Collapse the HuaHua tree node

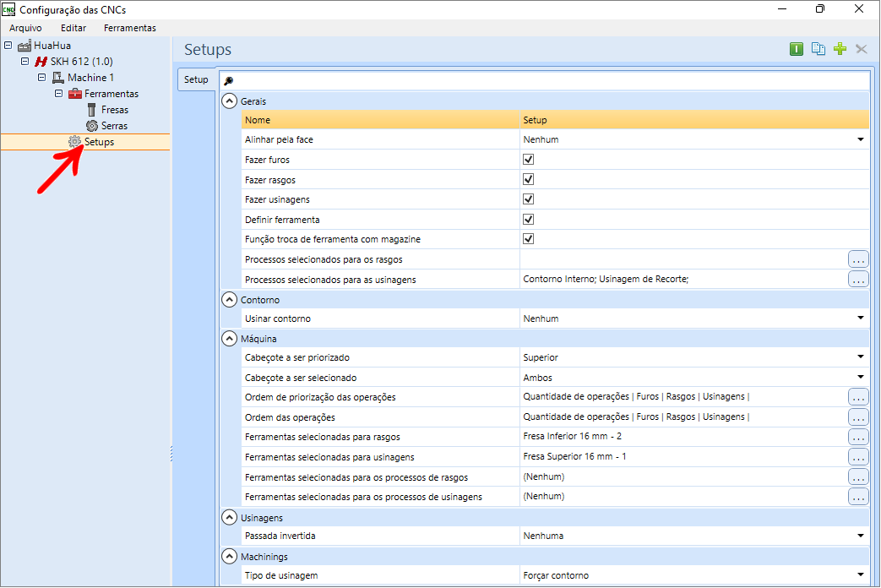8,45
